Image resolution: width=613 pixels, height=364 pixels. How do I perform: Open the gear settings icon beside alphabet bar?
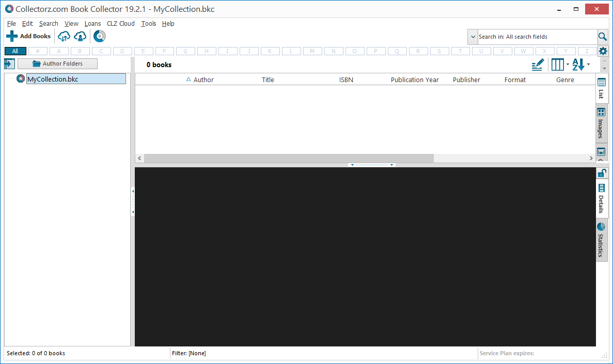point(603,51)
